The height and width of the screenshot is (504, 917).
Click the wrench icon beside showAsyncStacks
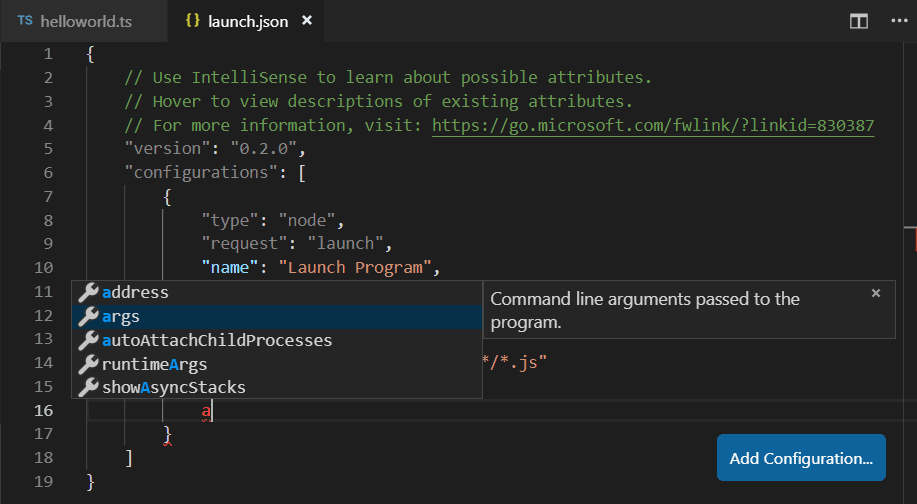89,387
